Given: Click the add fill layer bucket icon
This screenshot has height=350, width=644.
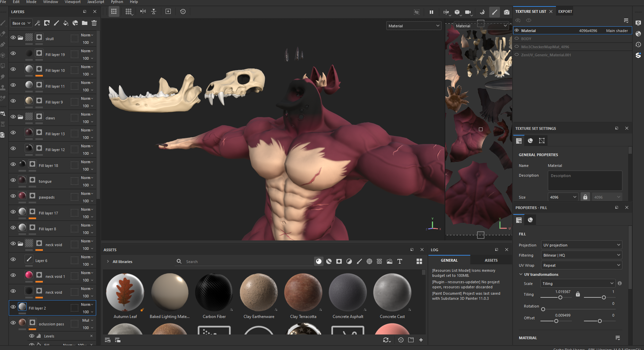Looking at the screenshot, I should click(x=66, y=23).
